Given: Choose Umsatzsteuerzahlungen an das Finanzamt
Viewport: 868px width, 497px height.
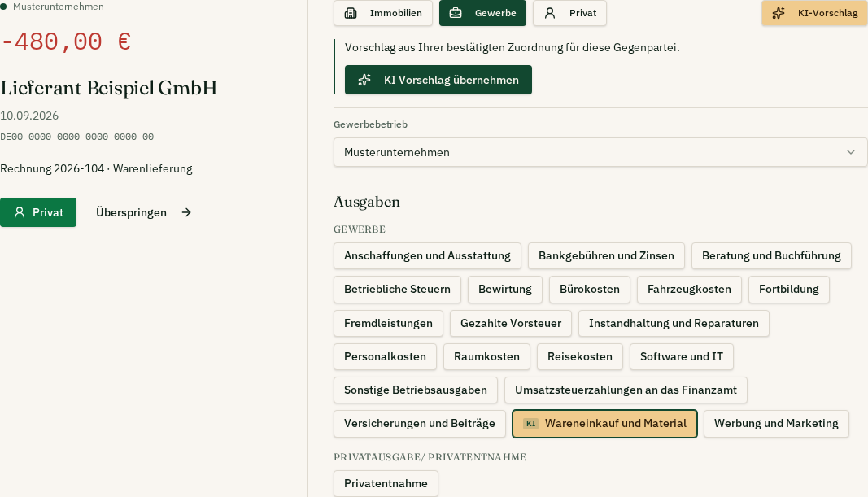Looking at the screenshot, I should point(626,390).
